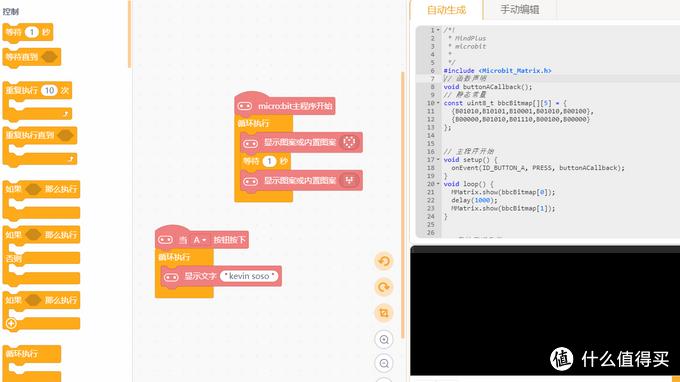Viewport: 680px width, 382px height.
Task: Open the A button dropdown in event block
Action: (x=199, y=240)
